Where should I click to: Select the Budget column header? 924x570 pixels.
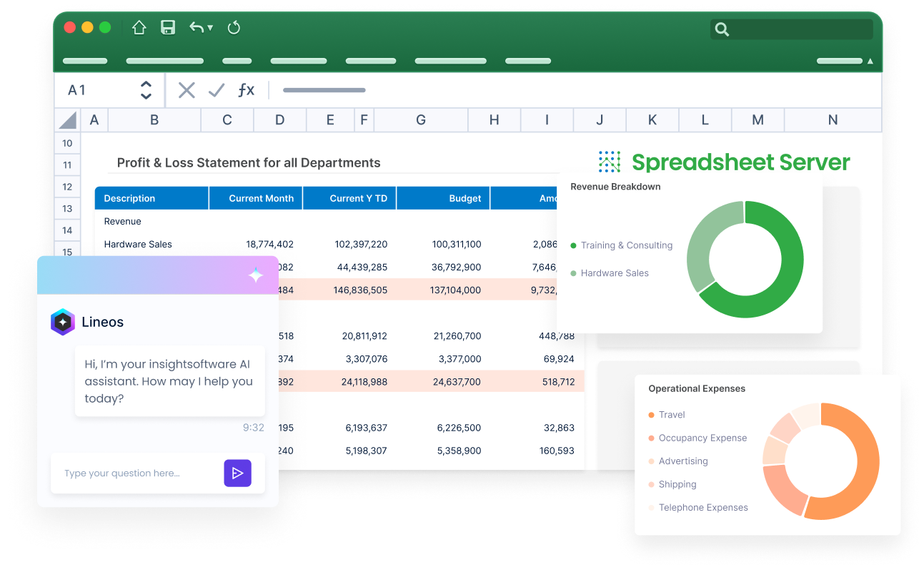[x=465, y=198]
